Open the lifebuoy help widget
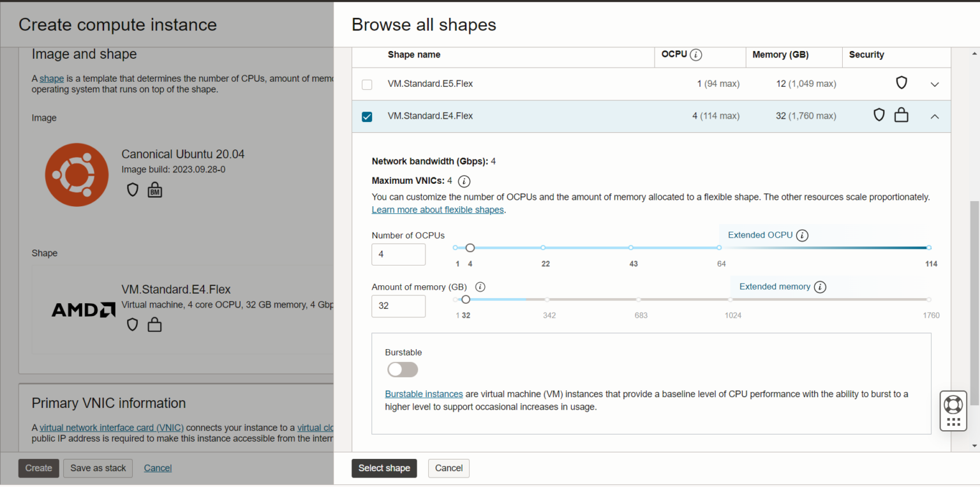980x487 pixels. 953,404
